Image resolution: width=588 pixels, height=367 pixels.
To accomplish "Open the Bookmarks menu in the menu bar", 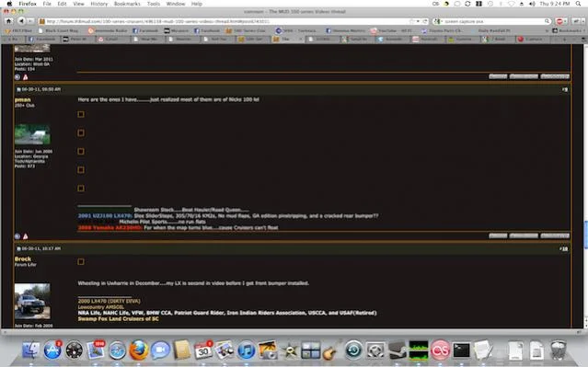I will [x=127, y=4].
